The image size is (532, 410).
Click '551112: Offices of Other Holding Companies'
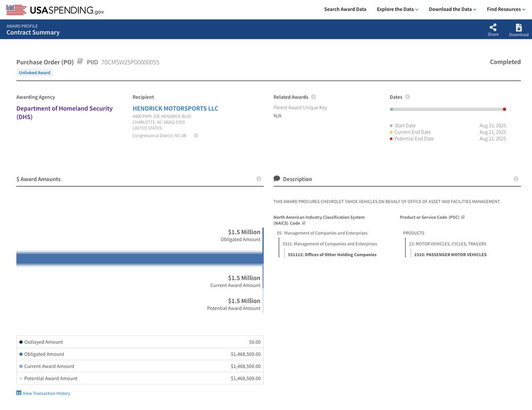(x=332, y=255)
